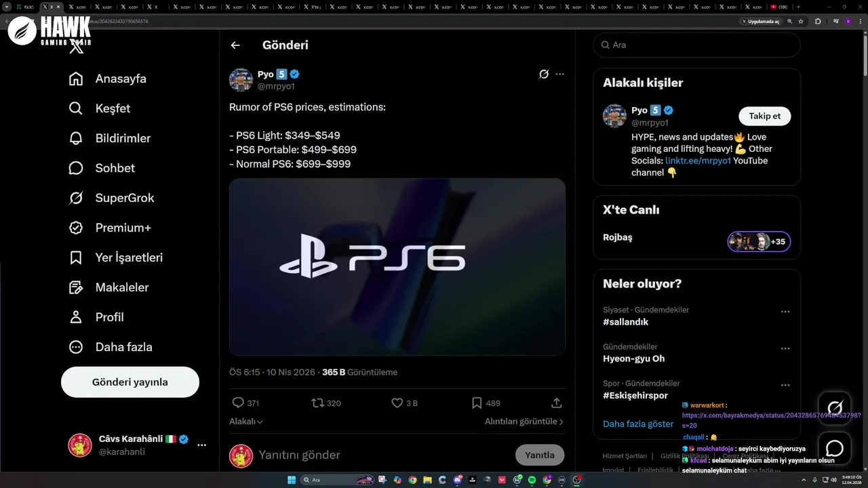Open the linktr.ee/mrpyo1 link

pyautogui.click(x=698, y=161)
